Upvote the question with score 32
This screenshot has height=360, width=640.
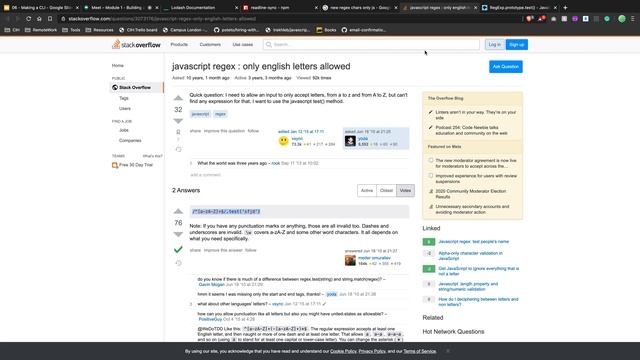[x=178, y=98]
